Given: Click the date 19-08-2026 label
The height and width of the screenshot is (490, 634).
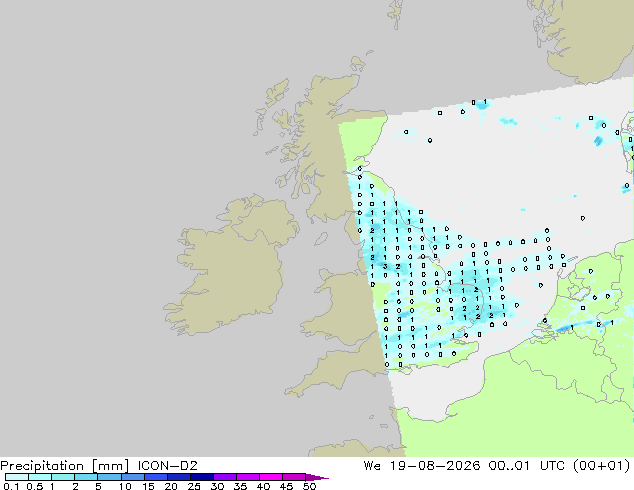Looking at the screenshot, I should click(435, 466).
